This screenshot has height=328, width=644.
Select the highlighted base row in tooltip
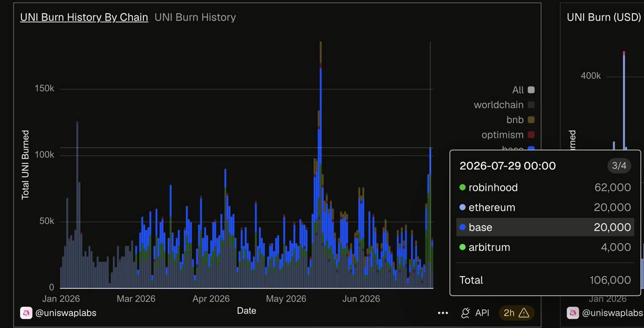(x=545, y=227)
